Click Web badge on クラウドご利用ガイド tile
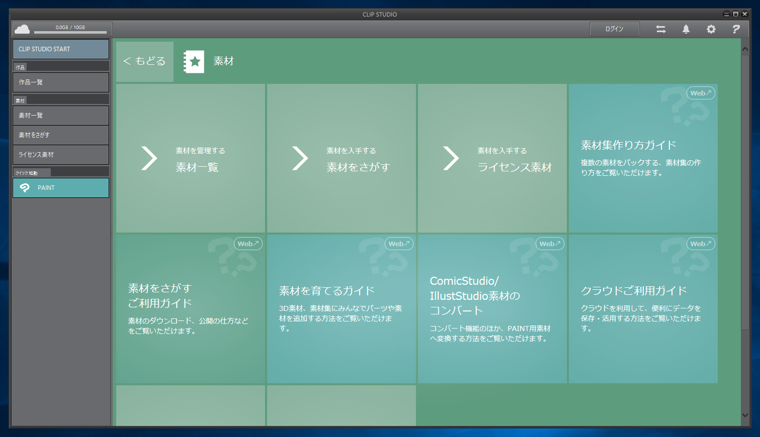This screenshot has width=760, height=437. tap(700, 244)
